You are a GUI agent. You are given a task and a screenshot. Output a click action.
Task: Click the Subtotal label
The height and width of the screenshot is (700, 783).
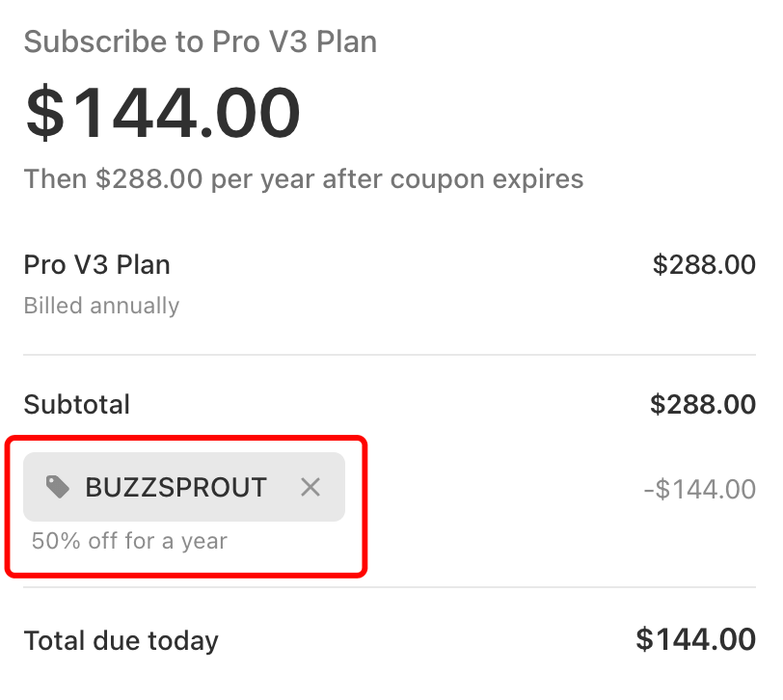point(76,404)
